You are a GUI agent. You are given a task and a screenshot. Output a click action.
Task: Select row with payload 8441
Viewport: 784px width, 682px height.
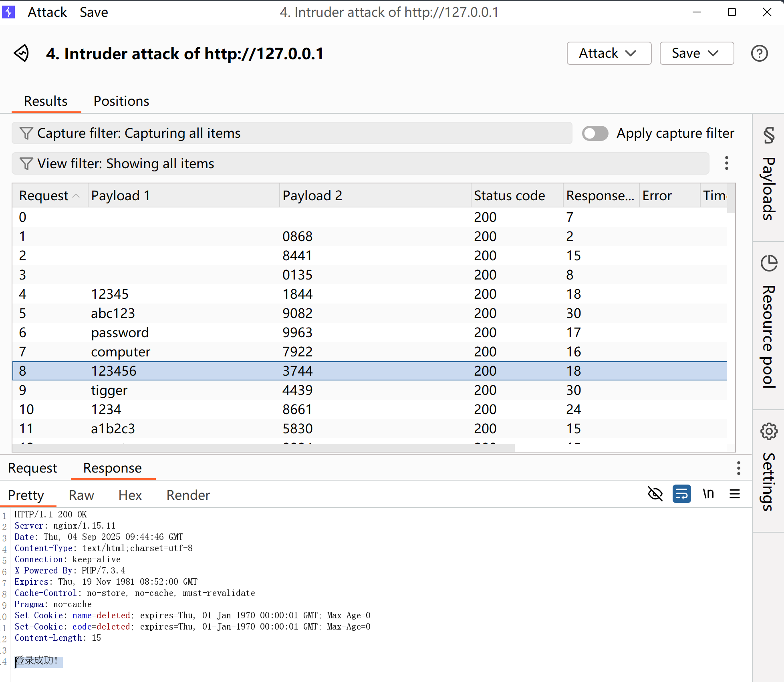[370, 255]
